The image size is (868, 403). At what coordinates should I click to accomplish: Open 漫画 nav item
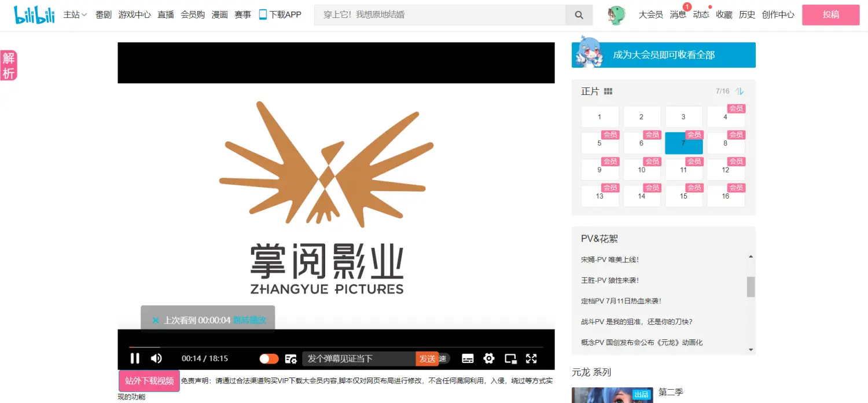[x=220, y=14]
